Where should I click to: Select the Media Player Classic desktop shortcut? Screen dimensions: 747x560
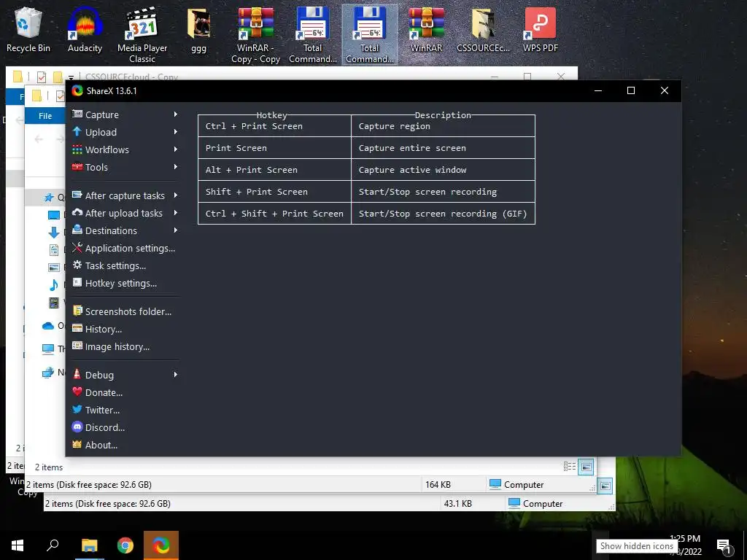142,36
